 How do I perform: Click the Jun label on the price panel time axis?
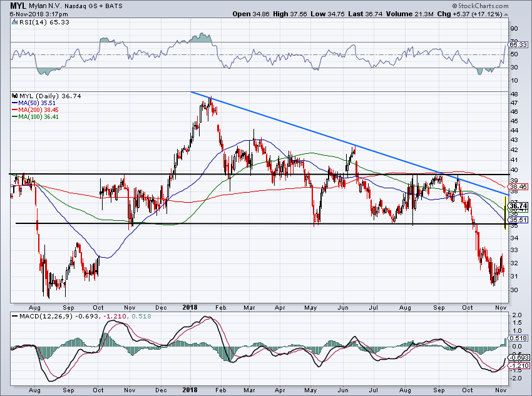tap(343, 308)
